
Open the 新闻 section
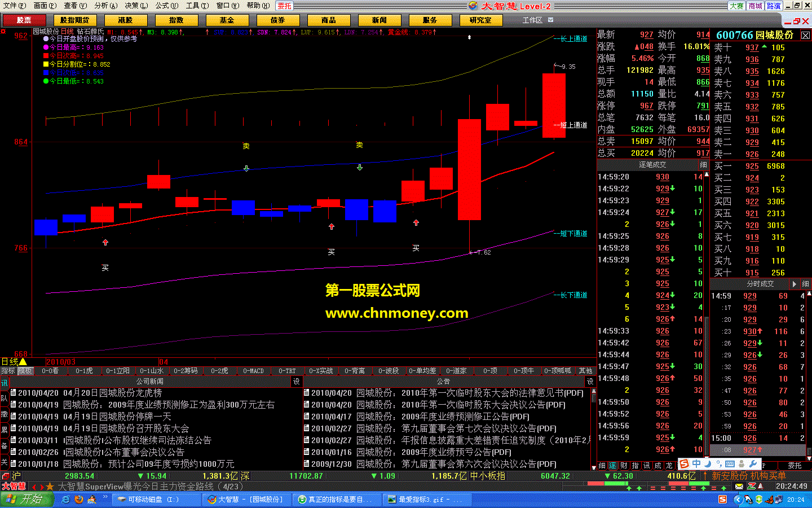(x=379, y=20)
